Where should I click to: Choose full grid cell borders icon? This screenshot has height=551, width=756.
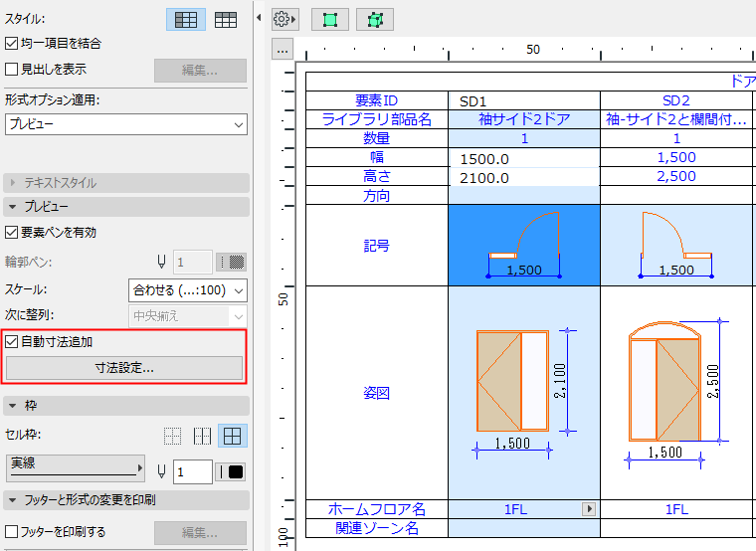(233, 436)
